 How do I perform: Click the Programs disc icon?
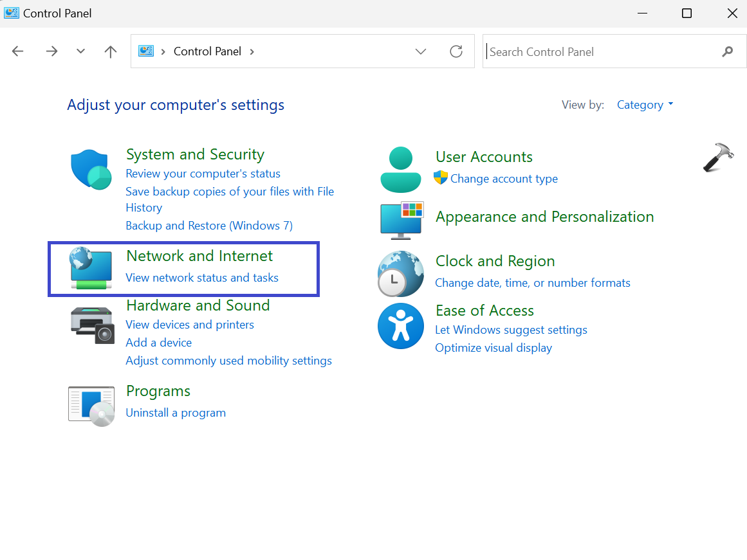coord(91,406)
